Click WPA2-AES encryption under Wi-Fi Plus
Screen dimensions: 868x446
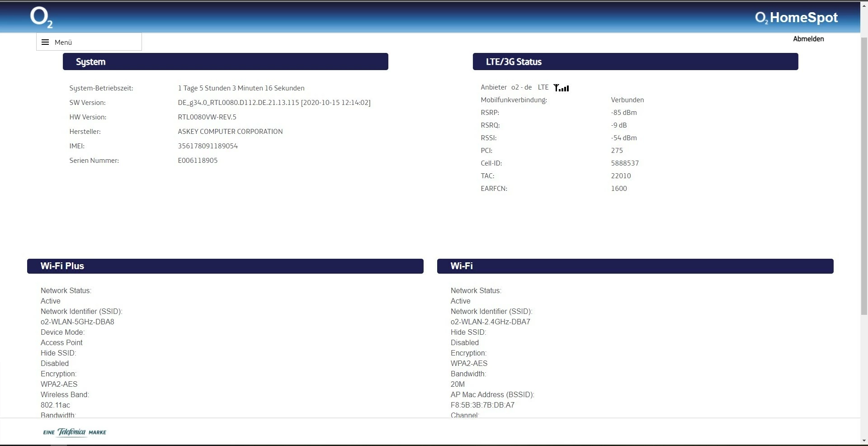pyautogui.click(x=59, y=384)
